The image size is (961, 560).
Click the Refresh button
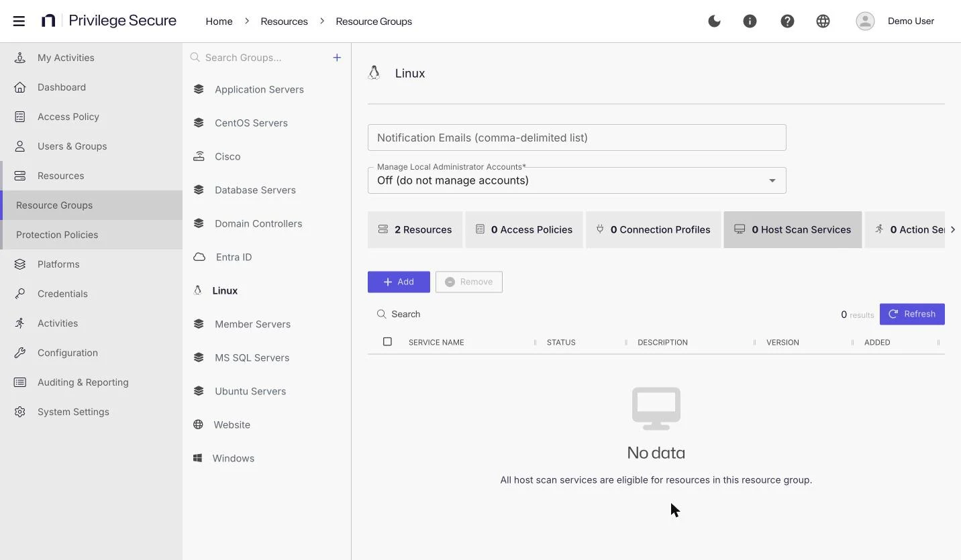912,314
